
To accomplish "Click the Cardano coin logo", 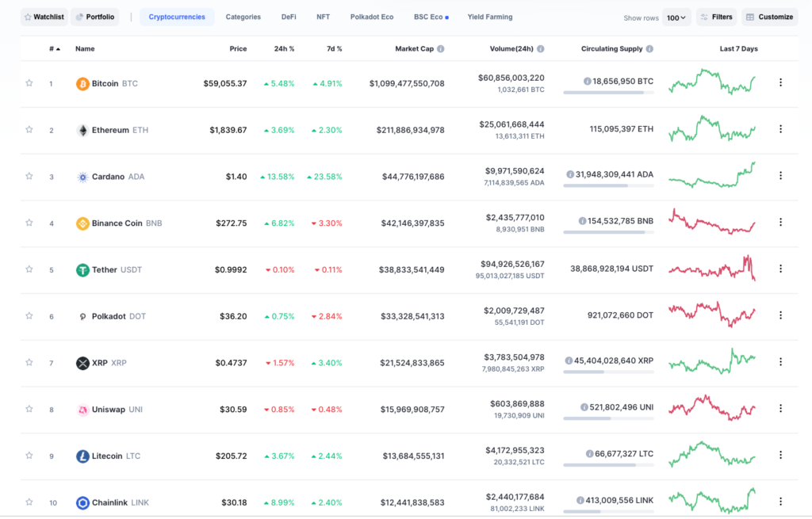I will click(x=82, y=177).
